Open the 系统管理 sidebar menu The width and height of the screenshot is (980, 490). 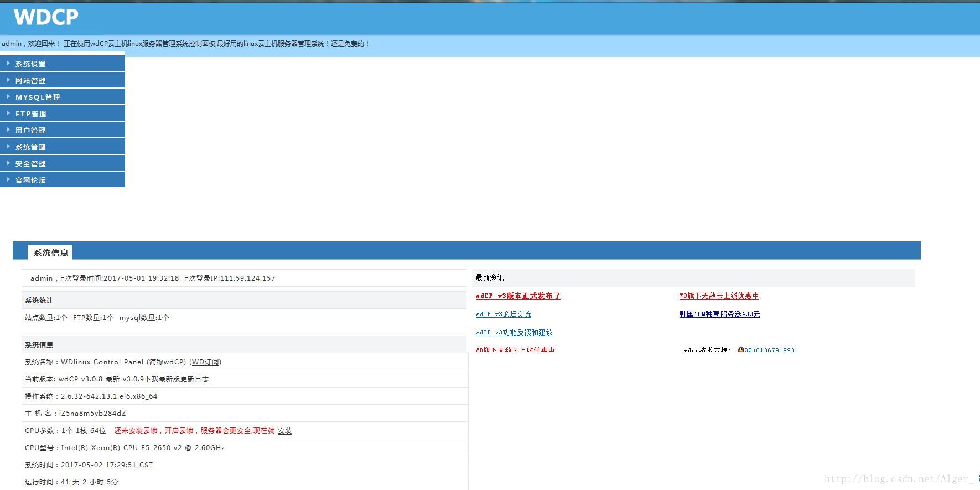coord(63,147)
